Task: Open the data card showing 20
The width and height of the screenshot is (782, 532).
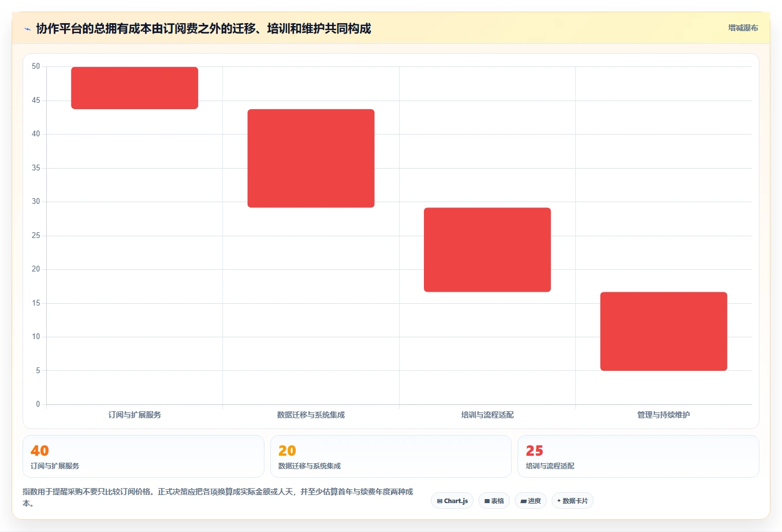Action: [391, 456]
